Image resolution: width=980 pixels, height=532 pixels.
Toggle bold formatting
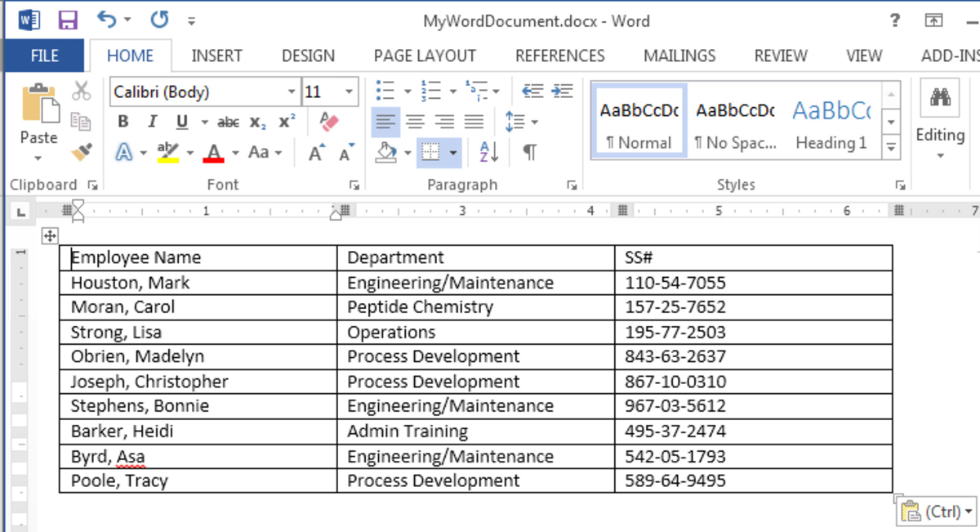(122, 121)
